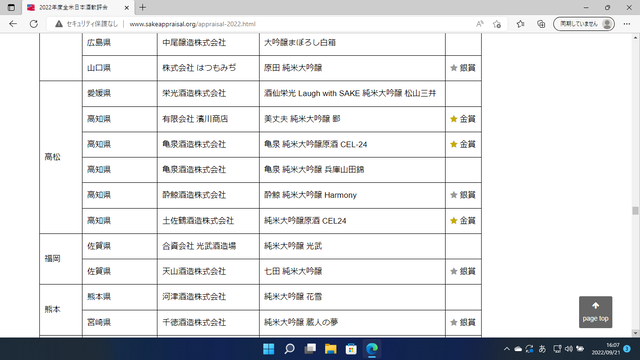Select the 福岡 region cell

(61, 258)
